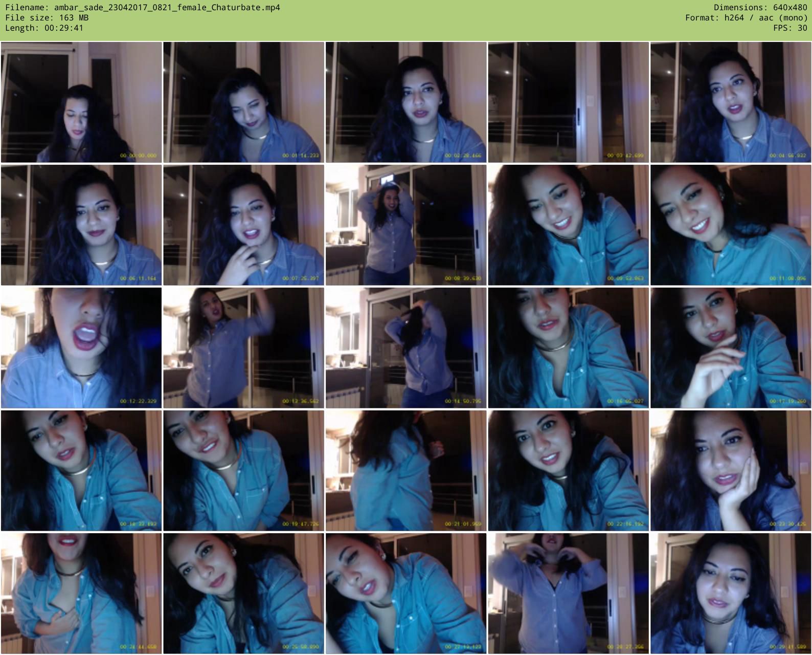Screen dimensions: 812x655
Task: Click the Length 00:29:41 text
Action: (44, 28)
